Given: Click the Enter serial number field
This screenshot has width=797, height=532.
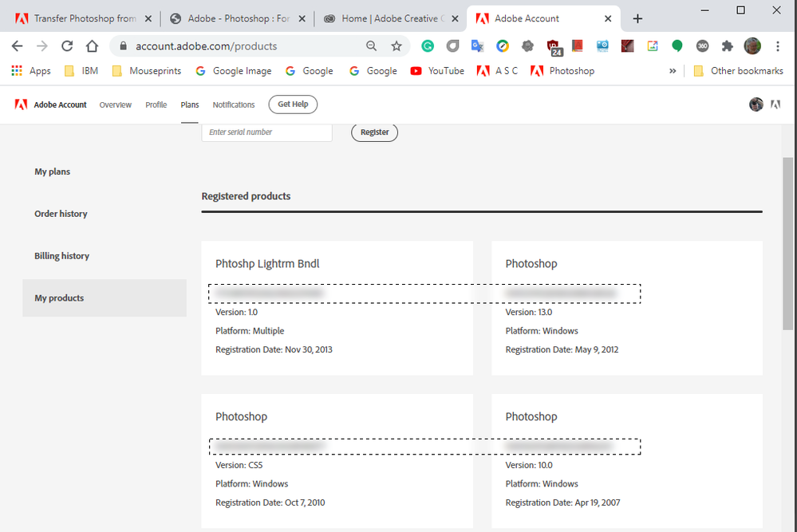Looking at the screenshot, I should point(266,132).
